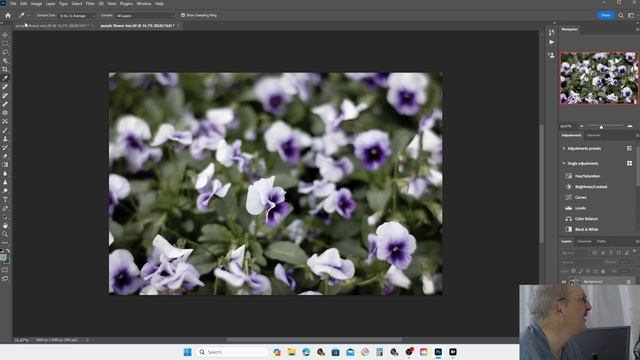The image size is (640, 360).
Task: Select the Hand tool
Action: pyautogui.click(x=5, y=226)
